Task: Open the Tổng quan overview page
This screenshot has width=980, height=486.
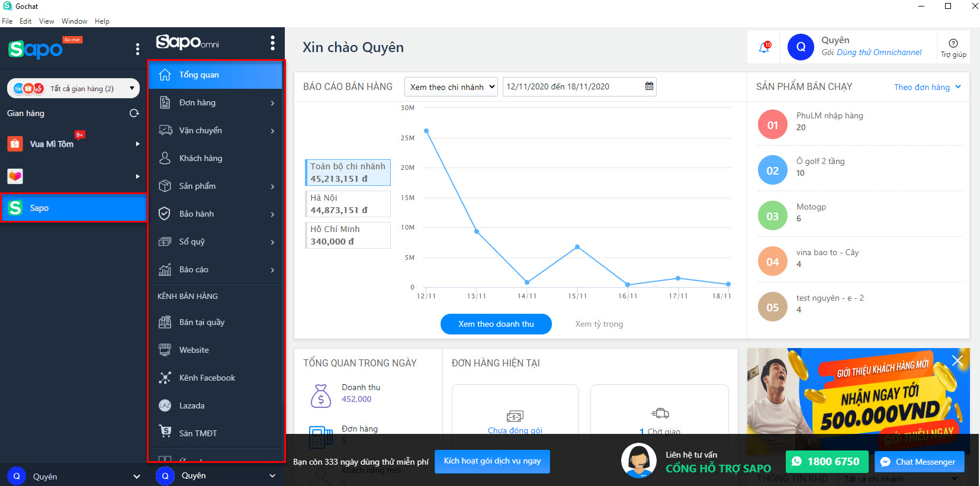Action: 216,75
